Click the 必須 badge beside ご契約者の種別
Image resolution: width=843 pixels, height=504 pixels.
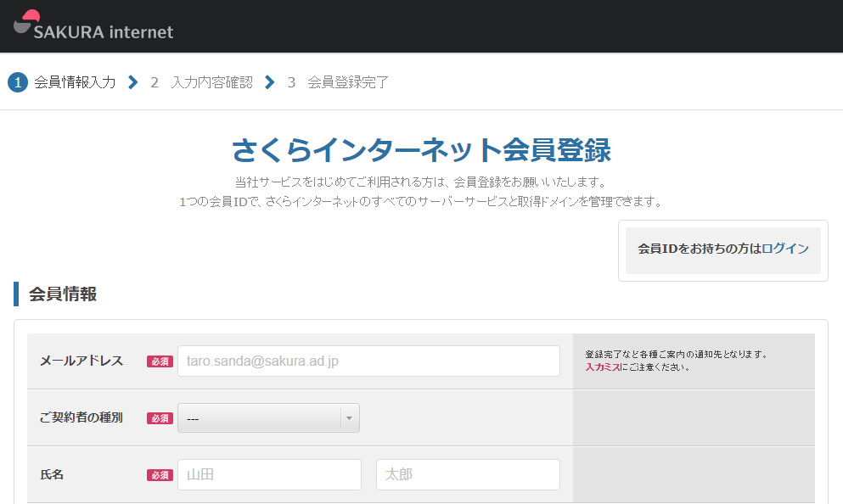click(160, 418)
